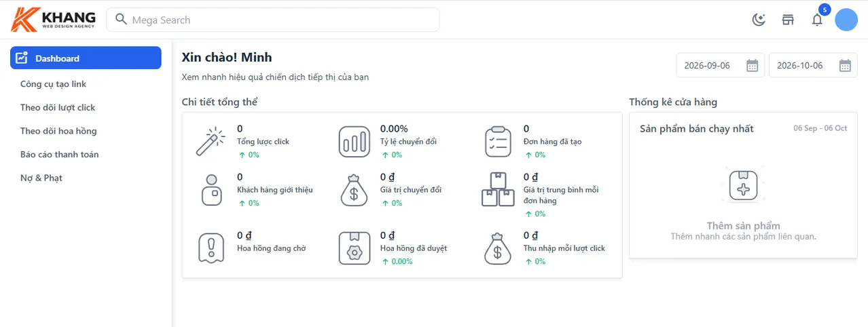The width and height of the screenshot is (868, 327).
Task: Open Báo cáo thanh toán menu item
Action: [x=59, y=154]
